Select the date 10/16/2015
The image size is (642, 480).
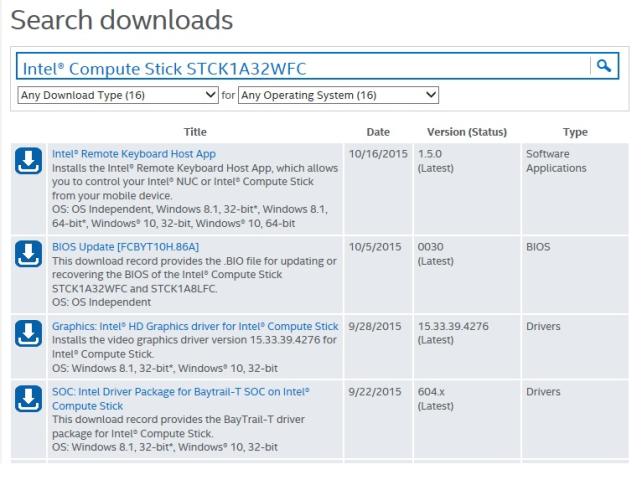click(378, 154)
